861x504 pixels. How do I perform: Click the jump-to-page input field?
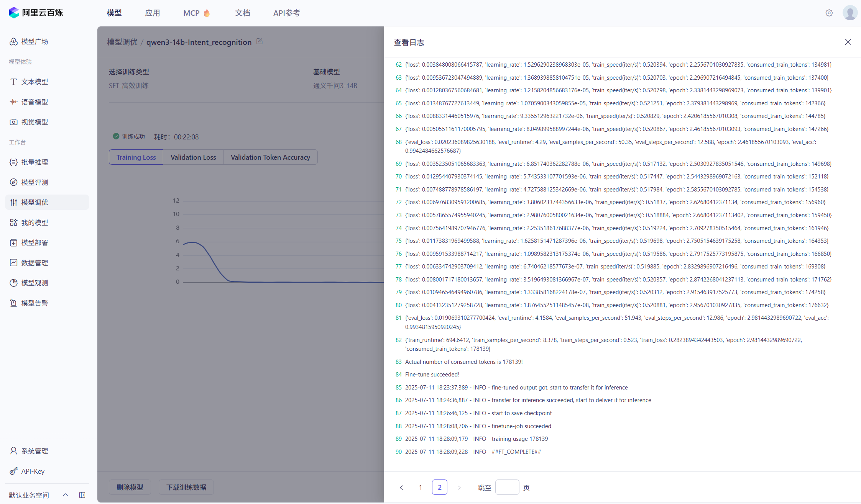(507, 487)
